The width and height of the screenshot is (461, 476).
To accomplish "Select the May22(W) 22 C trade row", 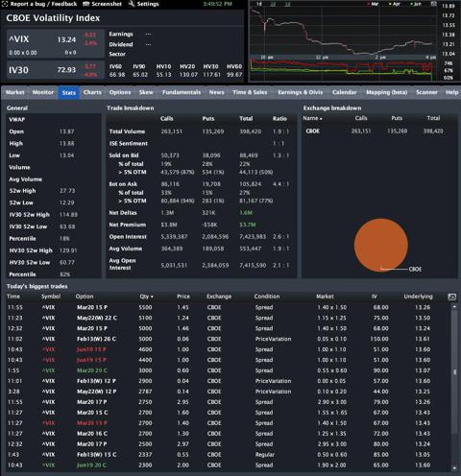I will click(228, 318).
